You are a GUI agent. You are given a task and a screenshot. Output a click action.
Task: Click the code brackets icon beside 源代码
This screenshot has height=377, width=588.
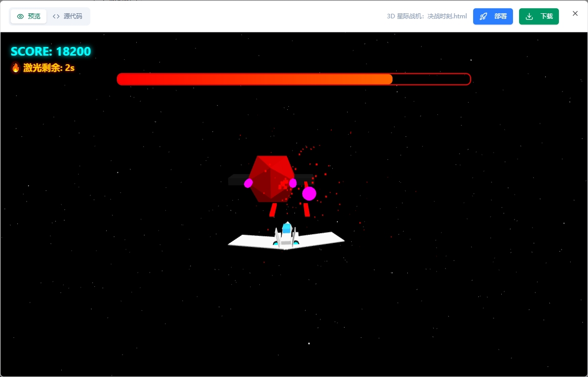tap(56, 16)
